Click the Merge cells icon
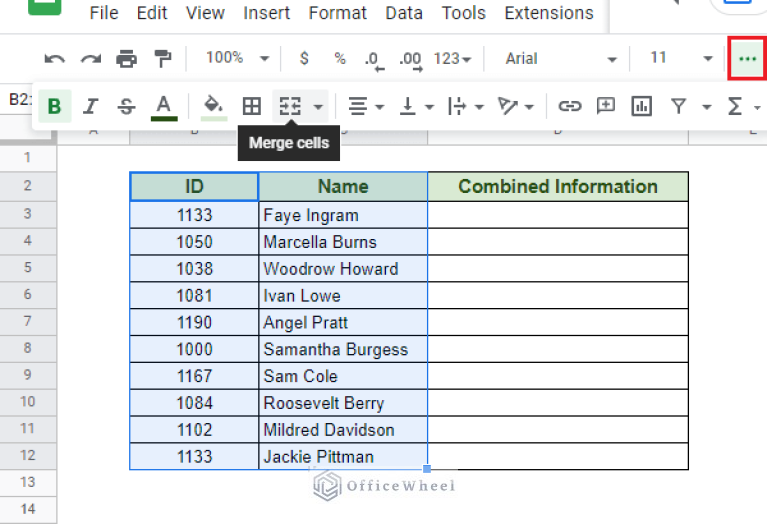This screenshot has height=524, width=767. click(x=290, y=106)
